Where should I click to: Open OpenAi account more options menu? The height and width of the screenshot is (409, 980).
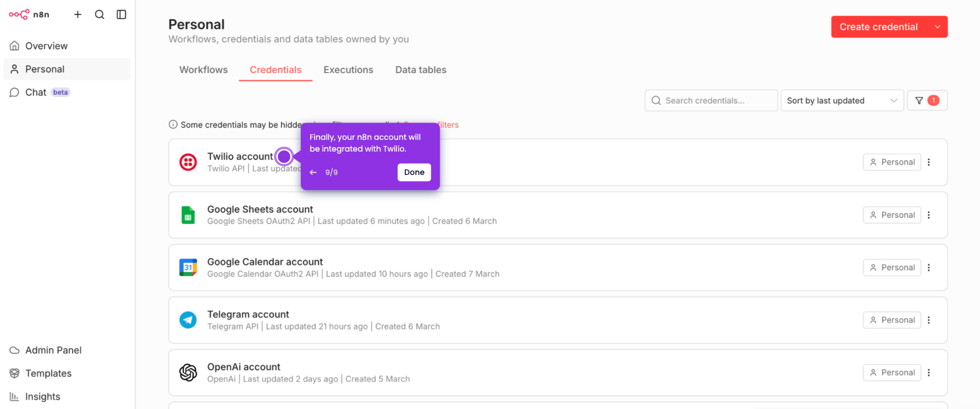[x=929, y=372]
